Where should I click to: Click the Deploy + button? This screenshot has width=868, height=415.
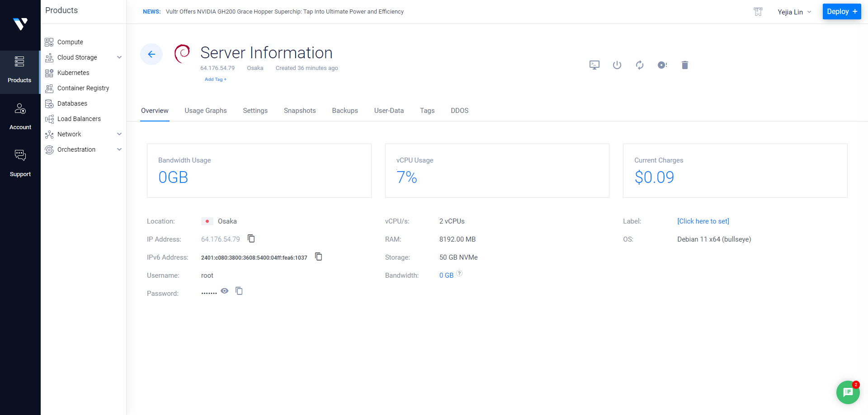point(842,12)
